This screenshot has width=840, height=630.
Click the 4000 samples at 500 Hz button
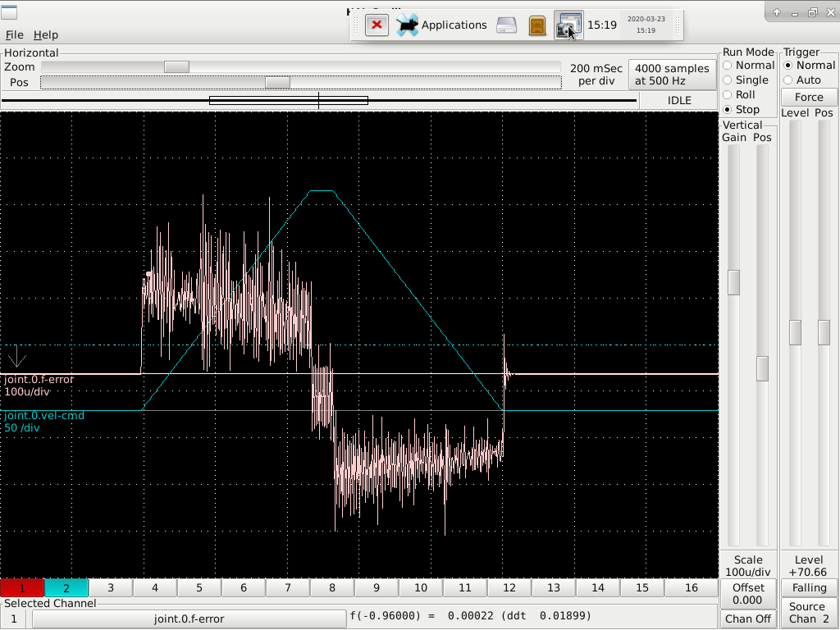(x=671, y=75)
